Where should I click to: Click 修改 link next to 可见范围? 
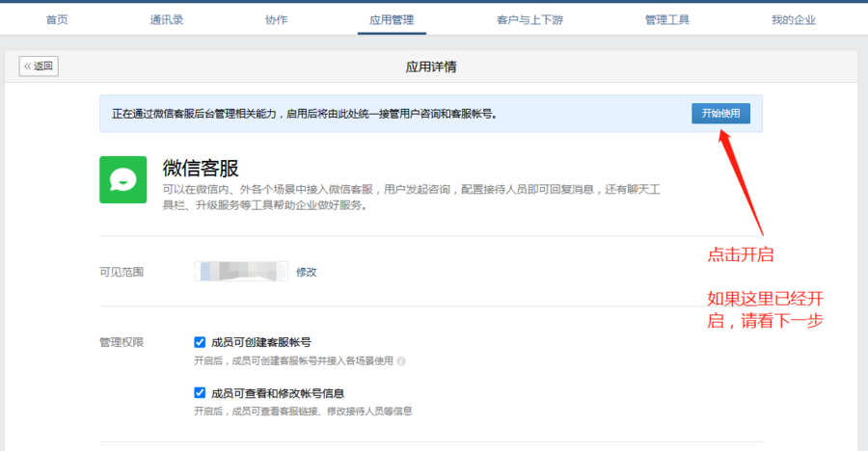pyautogui.click(x=306, y=272)
